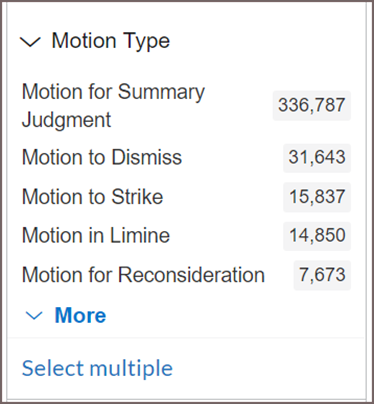Click the word Strike in the list
This screenshot has width=374, height=404.
(137, 197)
